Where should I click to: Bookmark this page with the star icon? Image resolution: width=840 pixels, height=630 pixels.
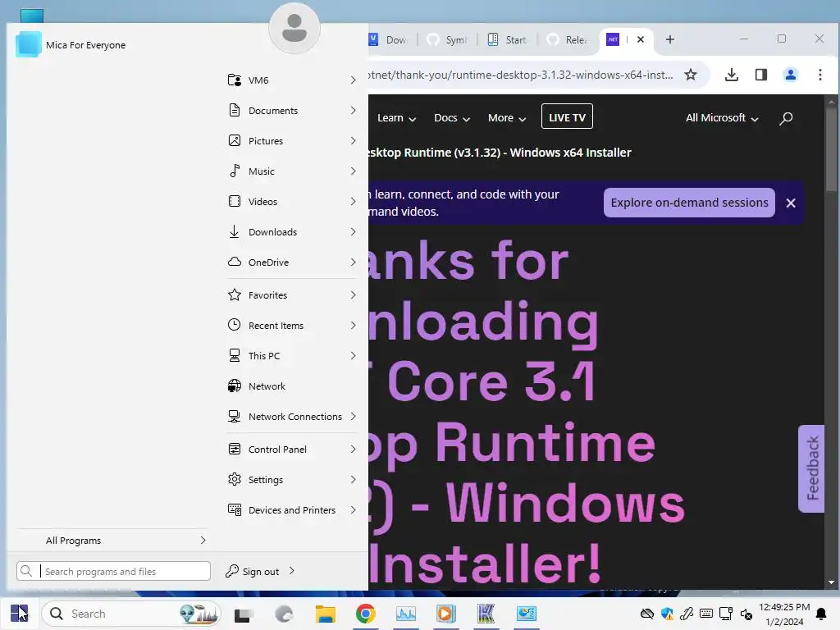(x=691, y=75)
